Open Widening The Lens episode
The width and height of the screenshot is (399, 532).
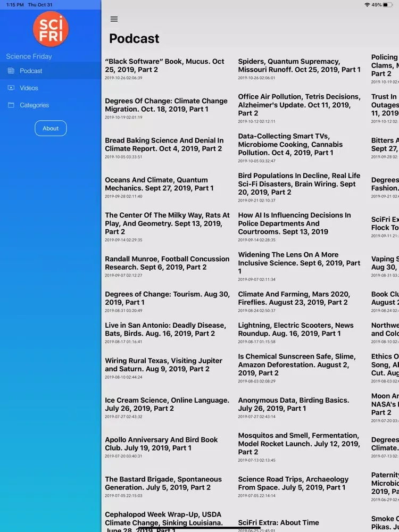tap(299, 263)
